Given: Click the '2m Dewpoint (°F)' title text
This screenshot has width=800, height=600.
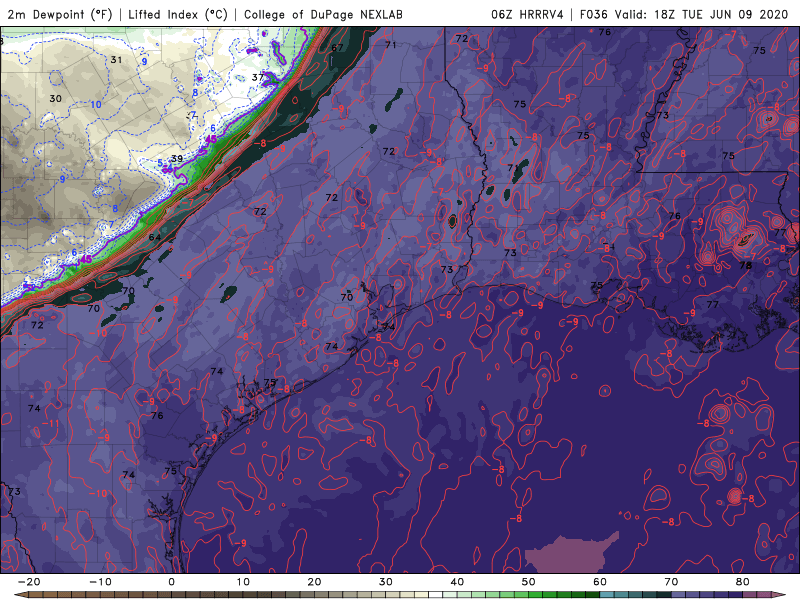Looking at the screenshot, I should click(60, 14).
